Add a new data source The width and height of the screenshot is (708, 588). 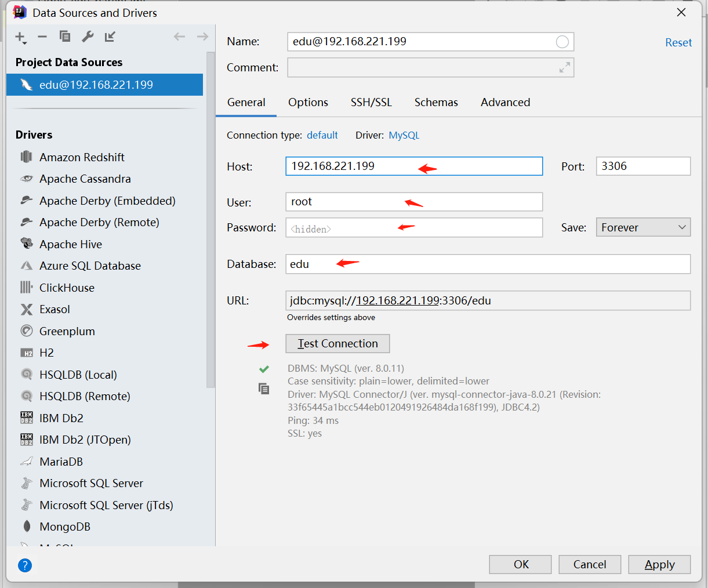point(19,36)
